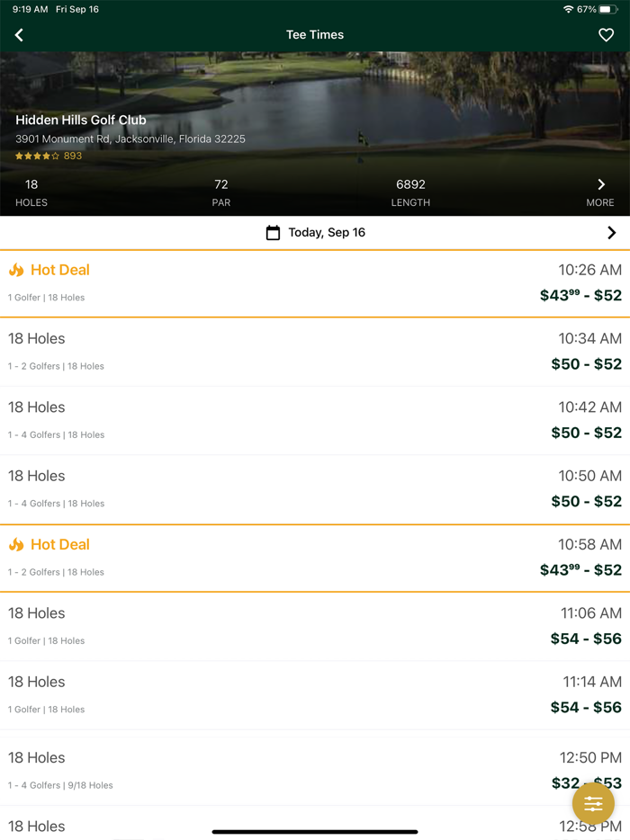Viewport: 630px width, 840px height.
Task: Choose the 10:42 AM tee time
Action: point(315,420)
